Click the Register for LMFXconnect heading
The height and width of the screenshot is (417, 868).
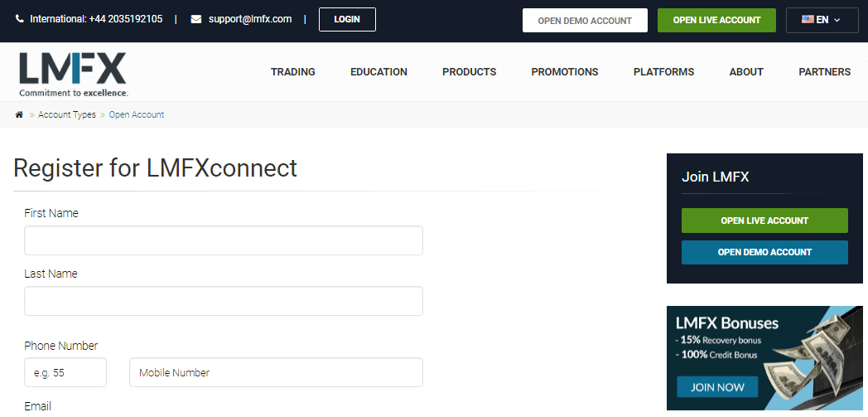[x=155, y=167]
